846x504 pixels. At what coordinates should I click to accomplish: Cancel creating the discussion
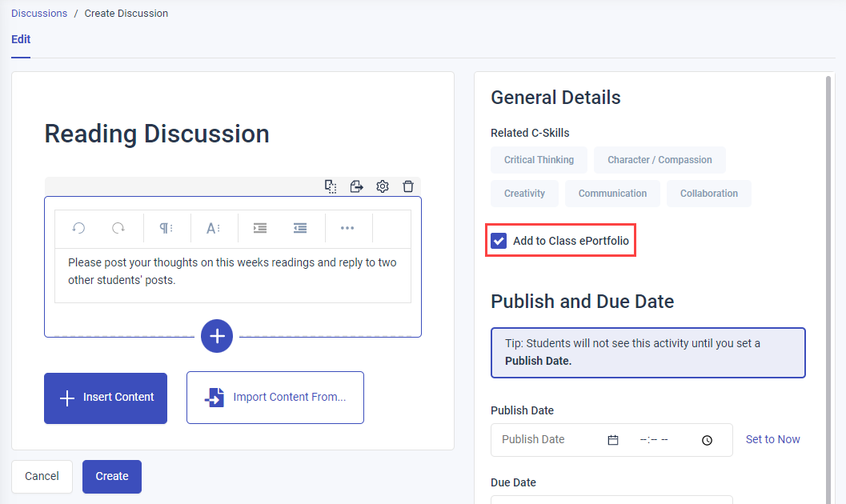pos(42,477)
